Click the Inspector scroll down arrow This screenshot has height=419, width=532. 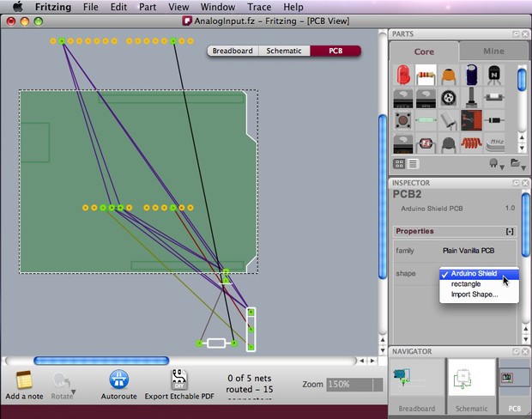click(525, 339)
